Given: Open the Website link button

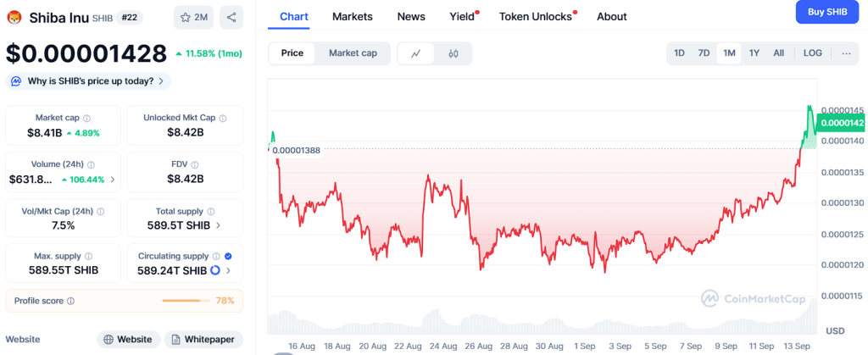Looking at the screenshot, I should coord(129,339).
